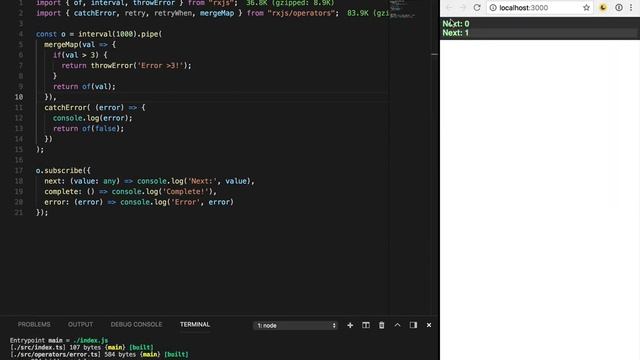
Task: Click 'o.subscribe({' text in editor
Action: [63, 170]
